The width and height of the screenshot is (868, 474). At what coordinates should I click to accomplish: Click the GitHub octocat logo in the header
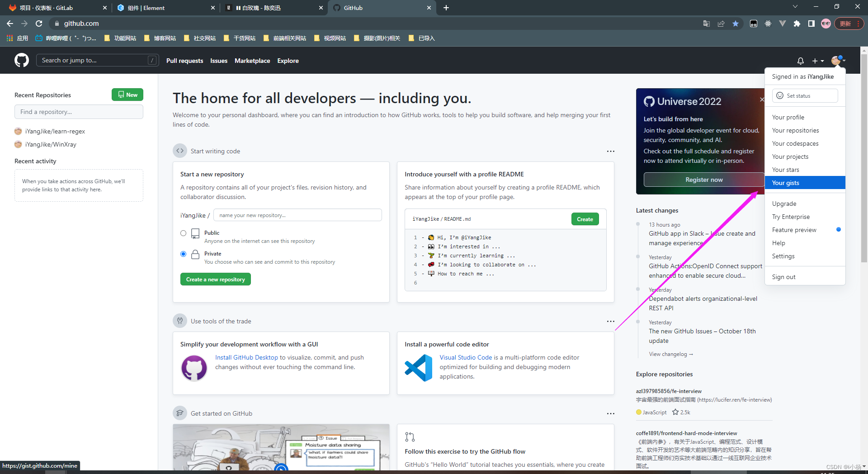coord(21,60)
